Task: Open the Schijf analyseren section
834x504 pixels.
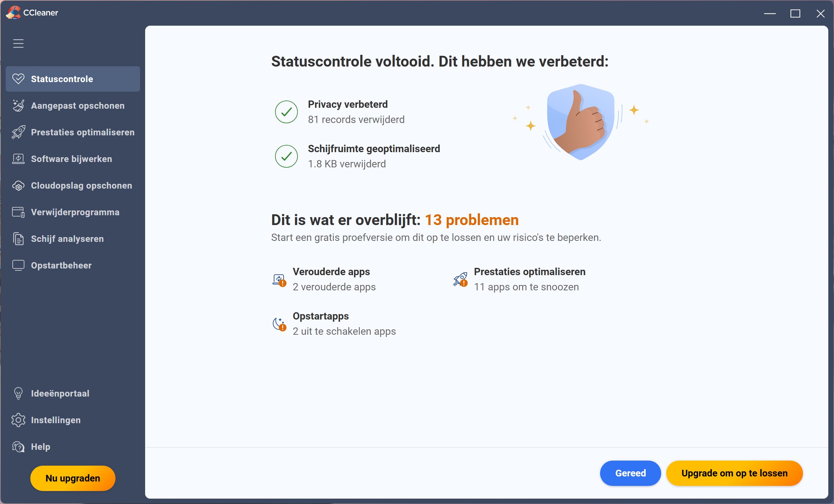Action: (67, 239)
